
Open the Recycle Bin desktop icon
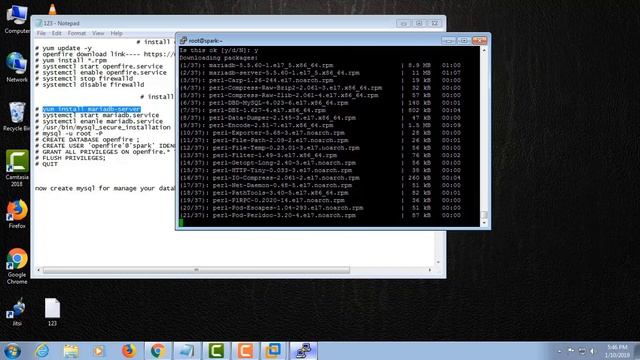pyautogui.click(x=16, y=116)
